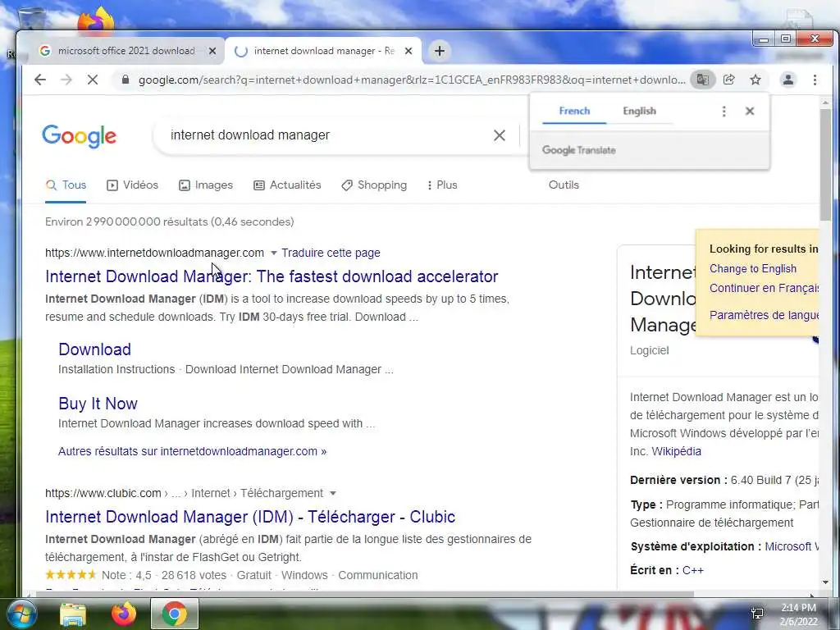840x630 pixels.
Task: Close the internet download manager tab
Action: pos(409,51)
